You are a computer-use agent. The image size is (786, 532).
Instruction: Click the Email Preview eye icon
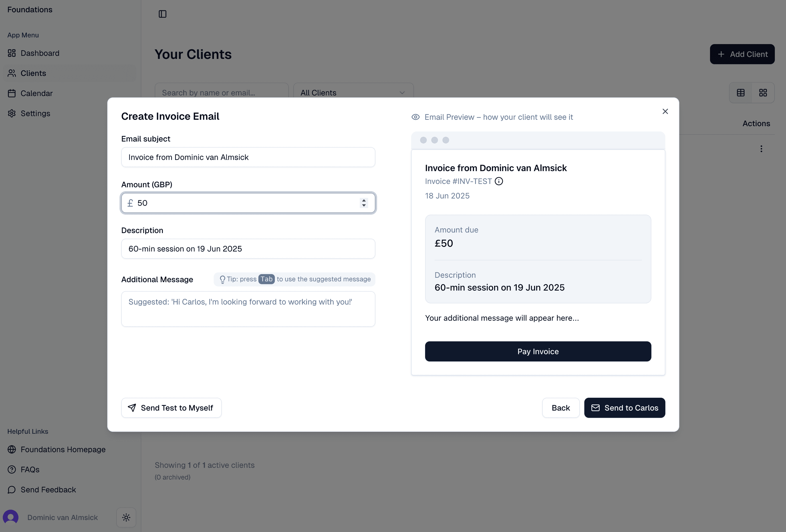415,117
